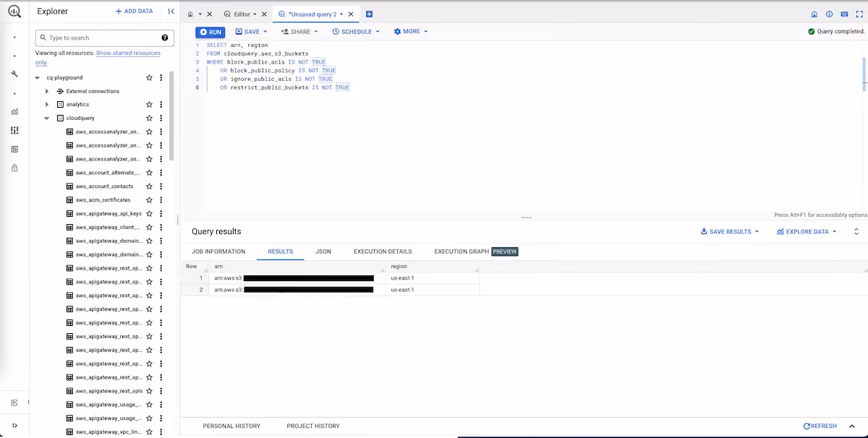Click the BigQuery logo icon

pos(14,11)
